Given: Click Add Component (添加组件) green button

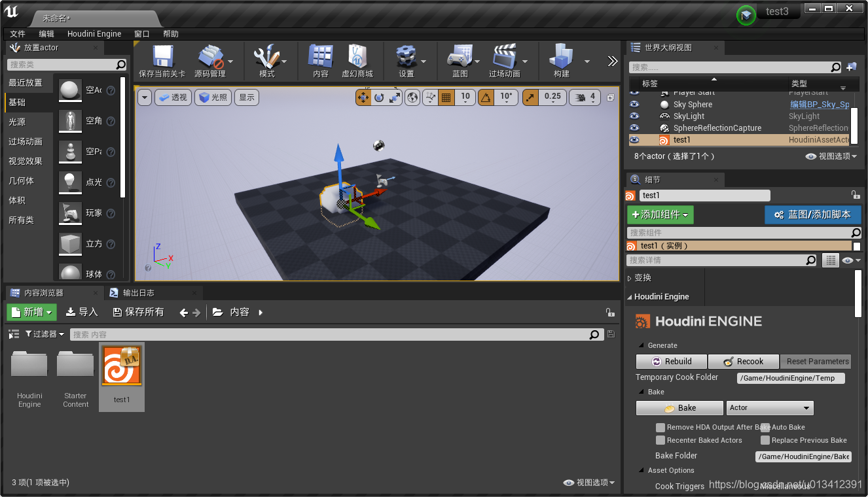Looking at the screenshot, I should pos(660,214).
